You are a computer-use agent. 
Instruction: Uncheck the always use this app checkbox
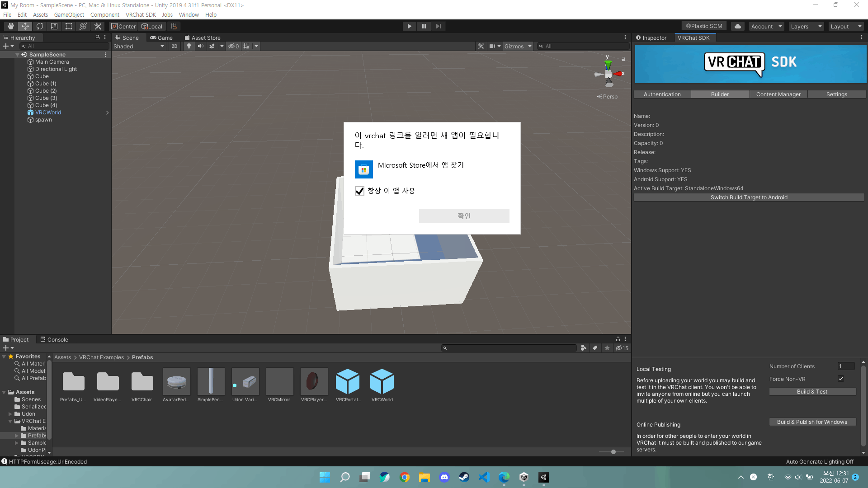359,191
